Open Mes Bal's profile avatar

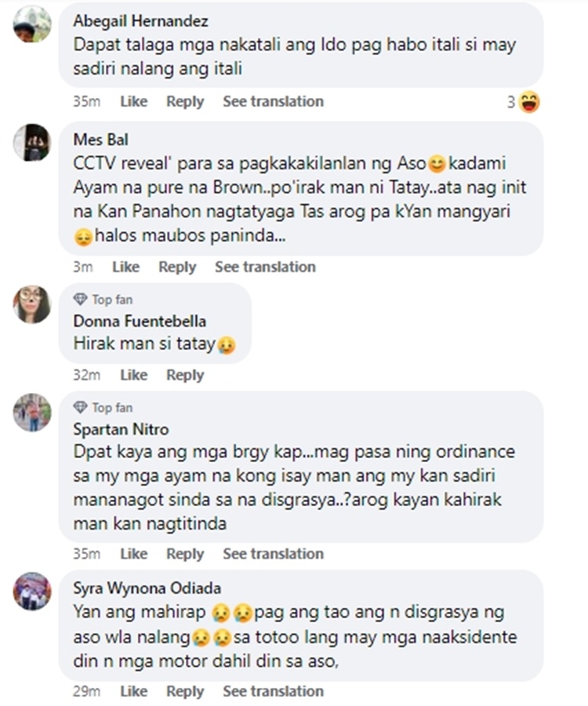coord(32,142)
